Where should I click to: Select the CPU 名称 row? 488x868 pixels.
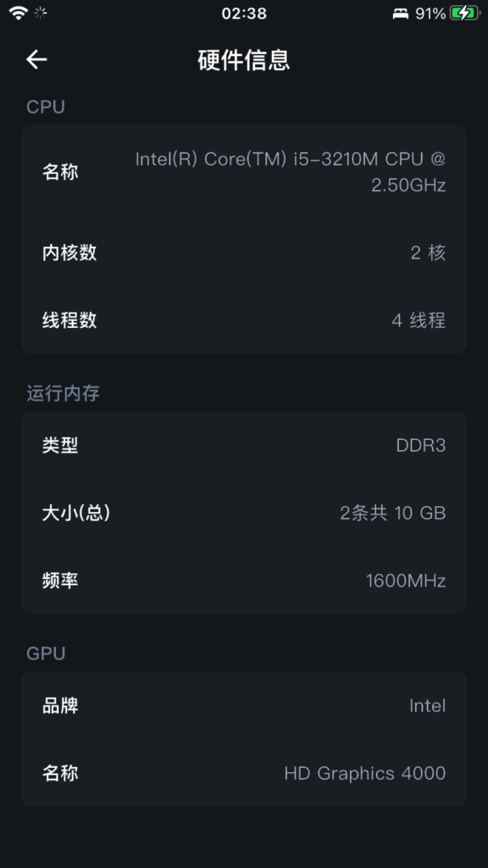(244, 172)
